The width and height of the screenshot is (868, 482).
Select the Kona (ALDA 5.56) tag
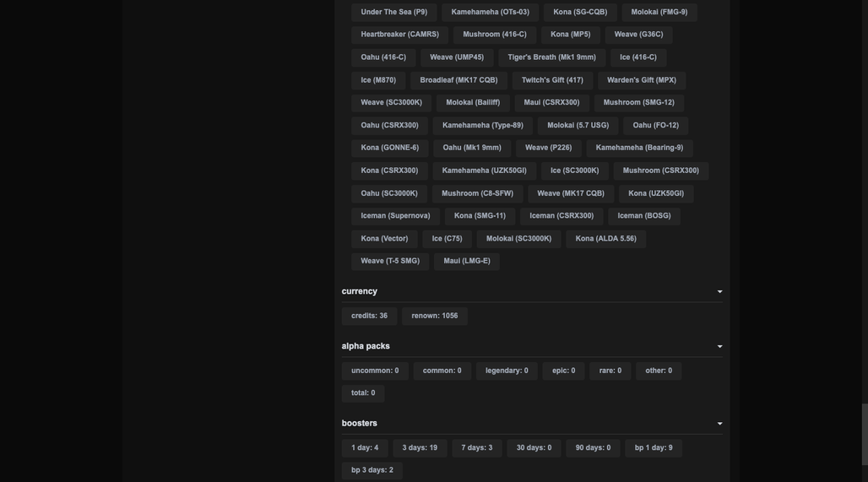606,239
